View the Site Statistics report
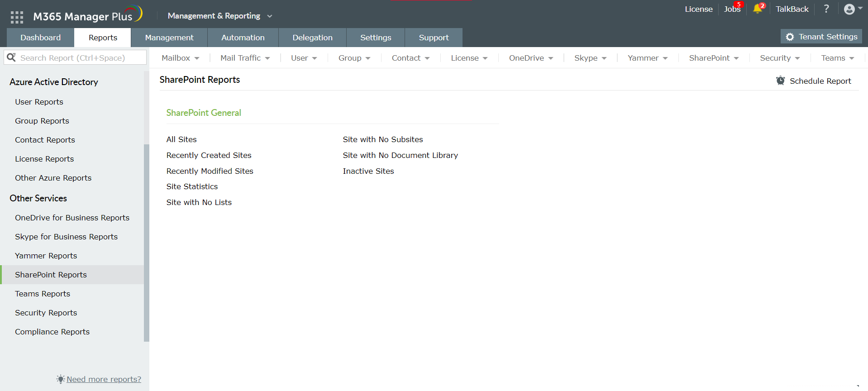This screenshot has width=868, height=391. click(x=192, y=186)
